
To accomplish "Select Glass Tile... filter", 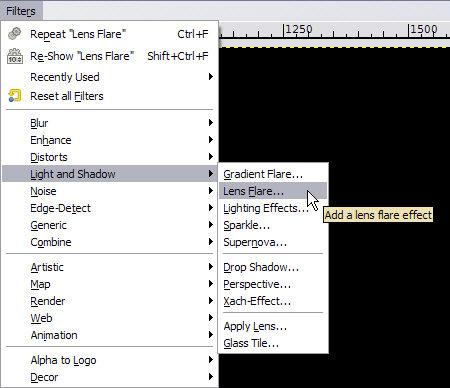I will [x=273, y=343].
